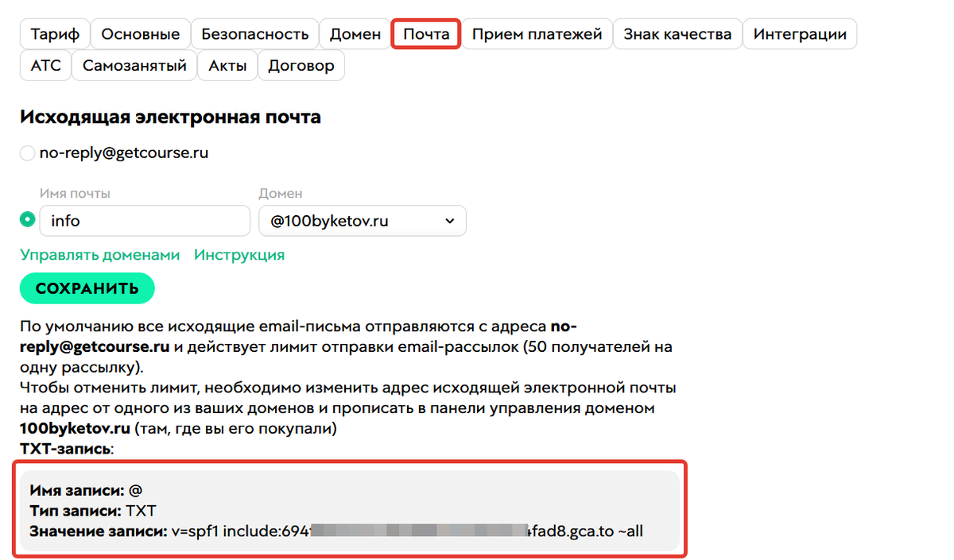Open the Договор tab
The image size is (954, 560).
(x=301, y=66)
